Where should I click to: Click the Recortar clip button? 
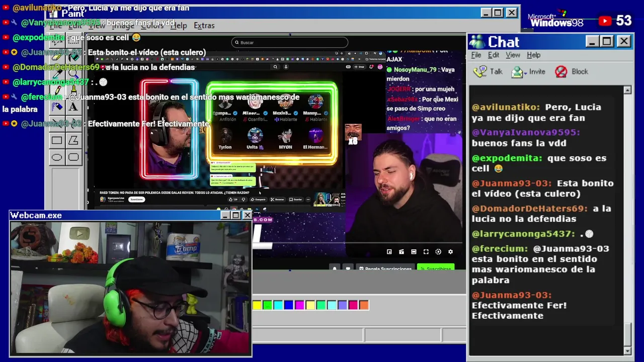point(278,200)
